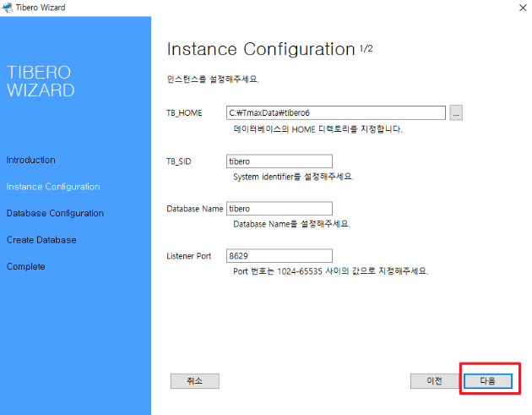Click the TIBERO WIZARD logo text in sidebar
This screenshot has height=415, width=532.
pyautogui.click(x=41, y=81)
